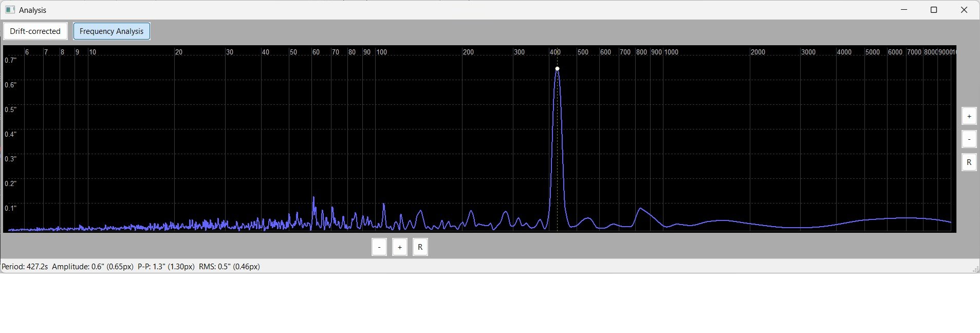This screenshot has height=333, width=980.
Task: Click the 0.7" amplitude axis label
Action: pos(11,60)
